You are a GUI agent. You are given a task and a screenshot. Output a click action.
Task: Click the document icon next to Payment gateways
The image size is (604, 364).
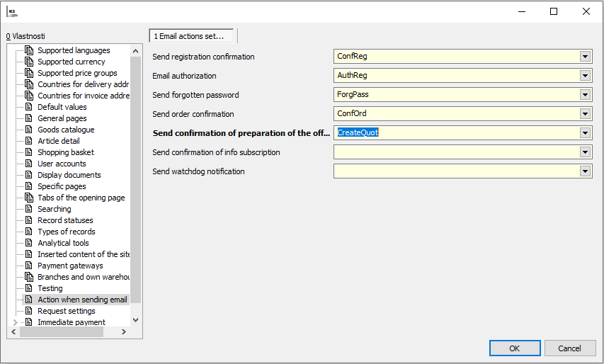(29, 266)
